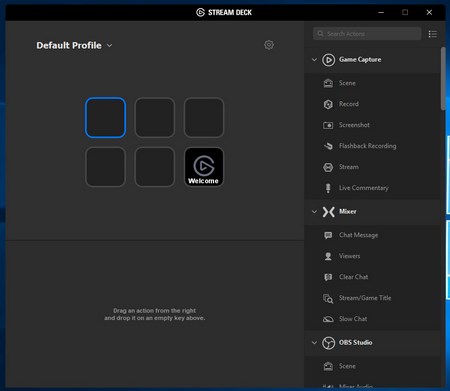Select the Stream/Game Title icon
Viewport: 450px width, 391px height.
(x=328, y=298)
